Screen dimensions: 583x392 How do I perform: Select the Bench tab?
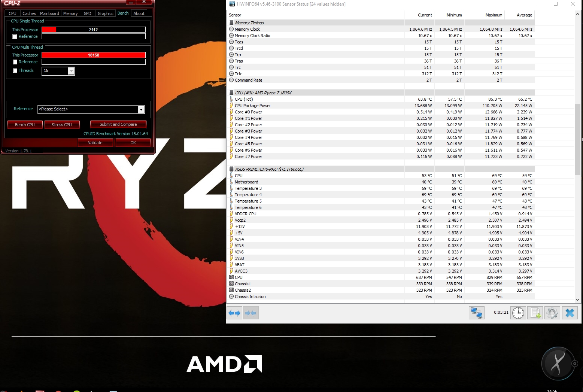click(x=123, y=13)
